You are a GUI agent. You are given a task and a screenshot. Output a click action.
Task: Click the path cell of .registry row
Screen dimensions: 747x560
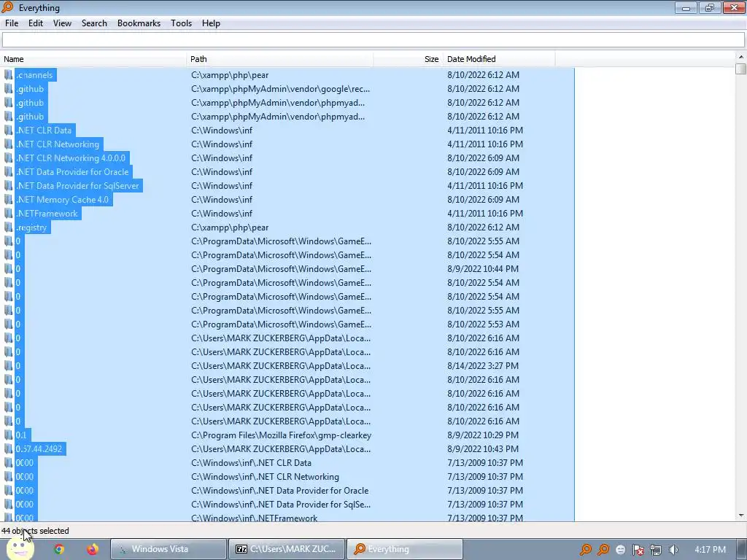[230, 227]
